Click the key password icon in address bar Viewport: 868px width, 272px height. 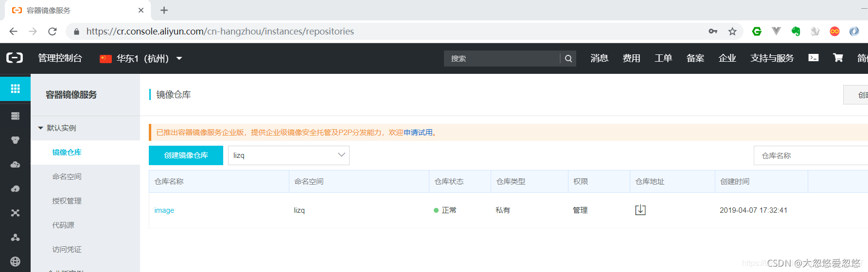[x=713, y=32]
